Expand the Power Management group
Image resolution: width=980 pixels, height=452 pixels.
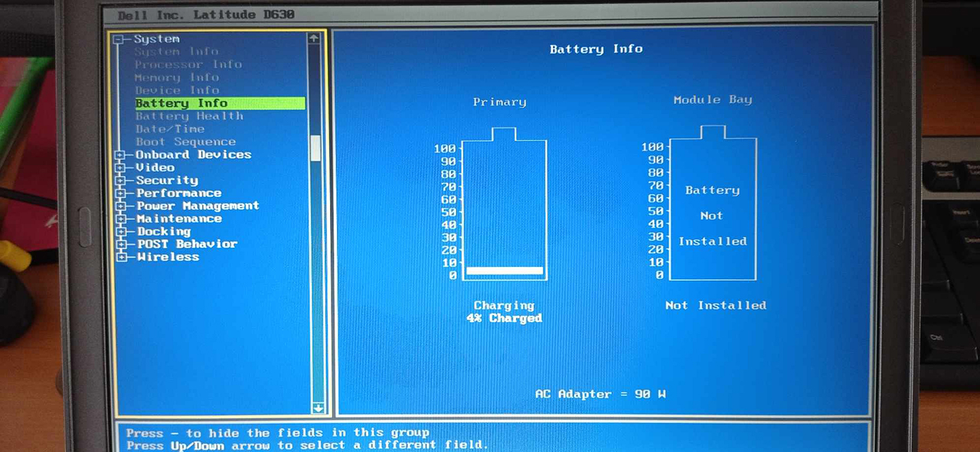(120, 206)
